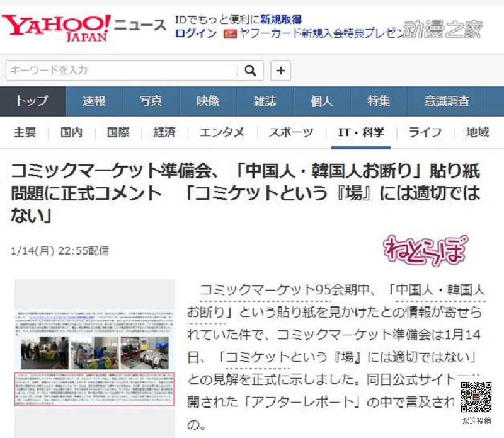504x438 pixels.
Task: Switch to the 速報 tab
Action: [x=94, y=101]
